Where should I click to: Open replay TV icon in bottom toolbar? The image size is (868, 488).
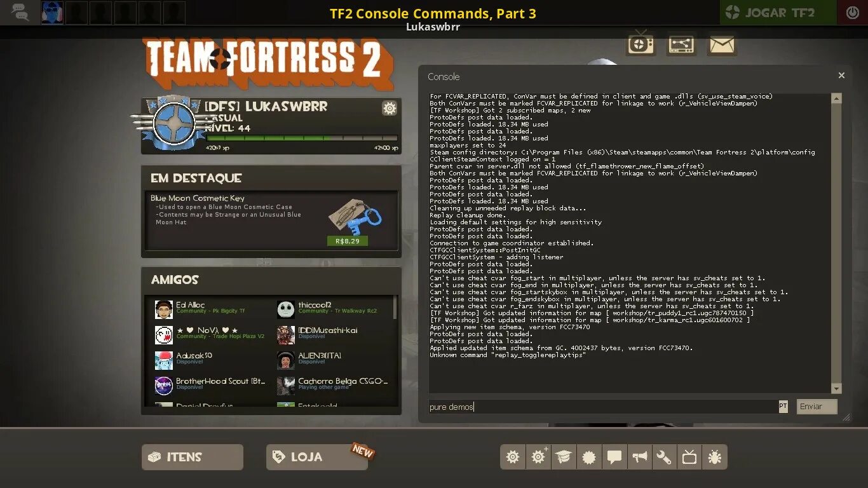click(x=689, y=457)
